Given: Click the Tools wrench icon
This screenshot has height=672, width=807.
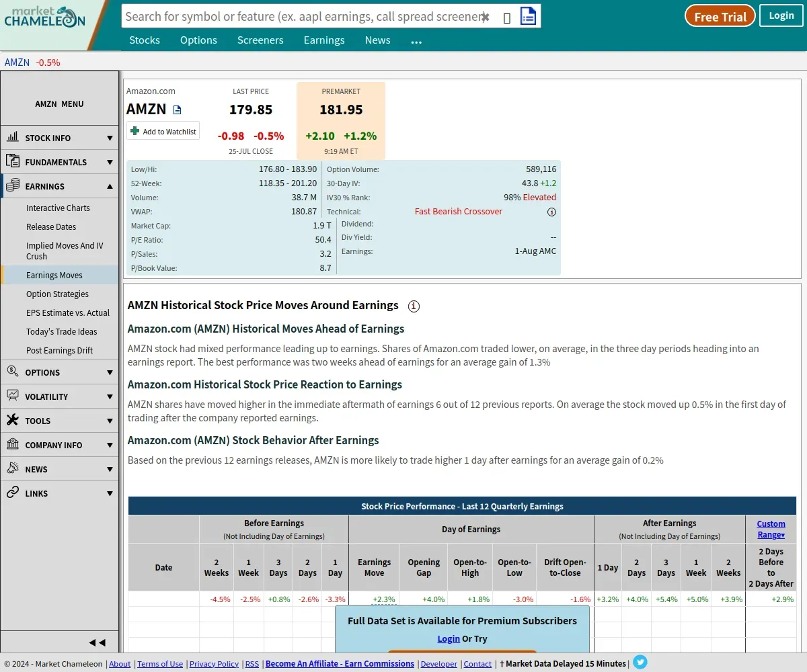Looking at the screenshot, I should pos(13,420).
